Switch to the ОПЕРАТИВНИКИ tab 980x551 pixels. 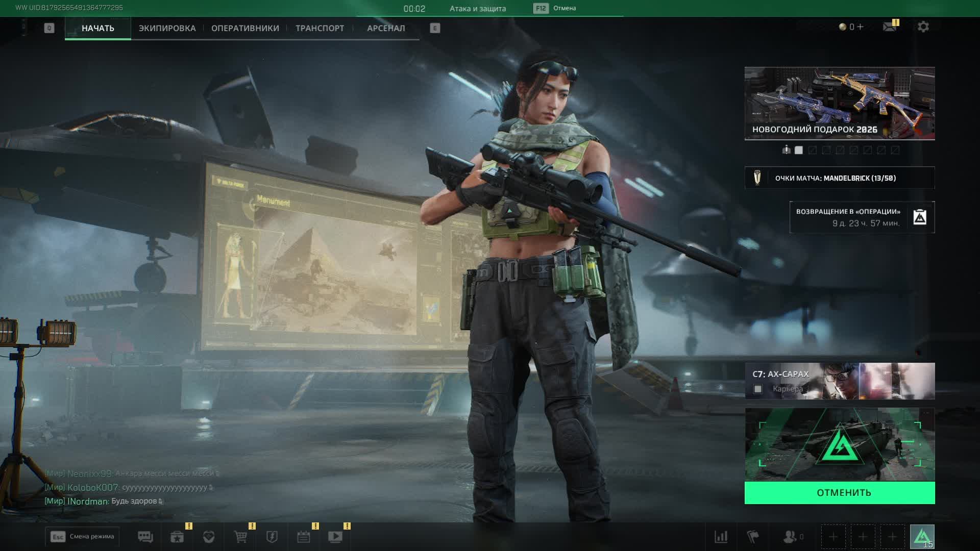point(245,28)
